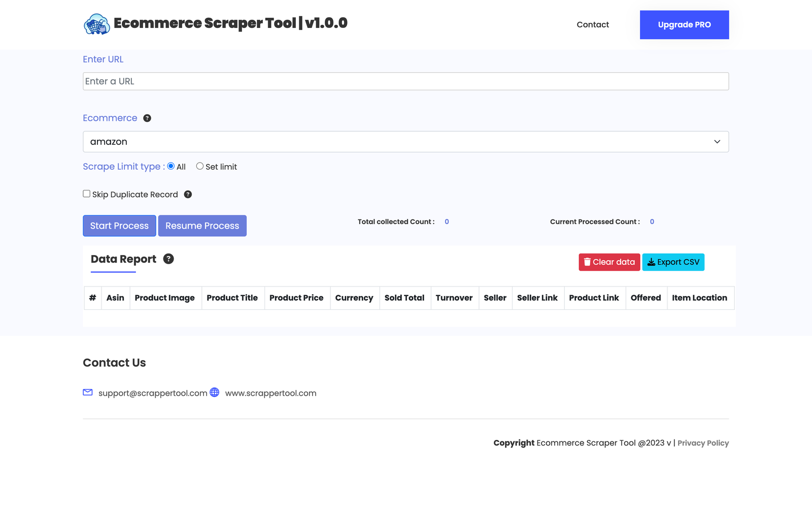Click the Enter a URL input field

pyautogui.click(x=406, y=81)
